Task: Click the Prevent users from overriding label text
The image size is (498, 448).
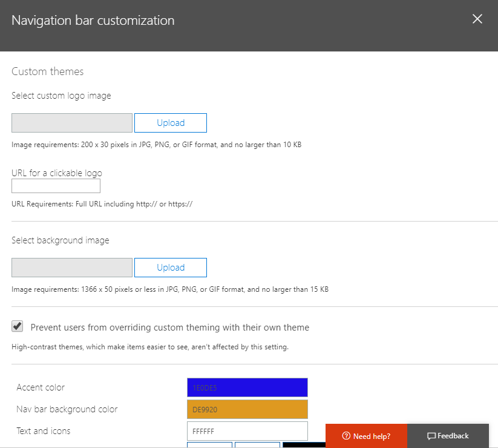Action: point(169,328)
